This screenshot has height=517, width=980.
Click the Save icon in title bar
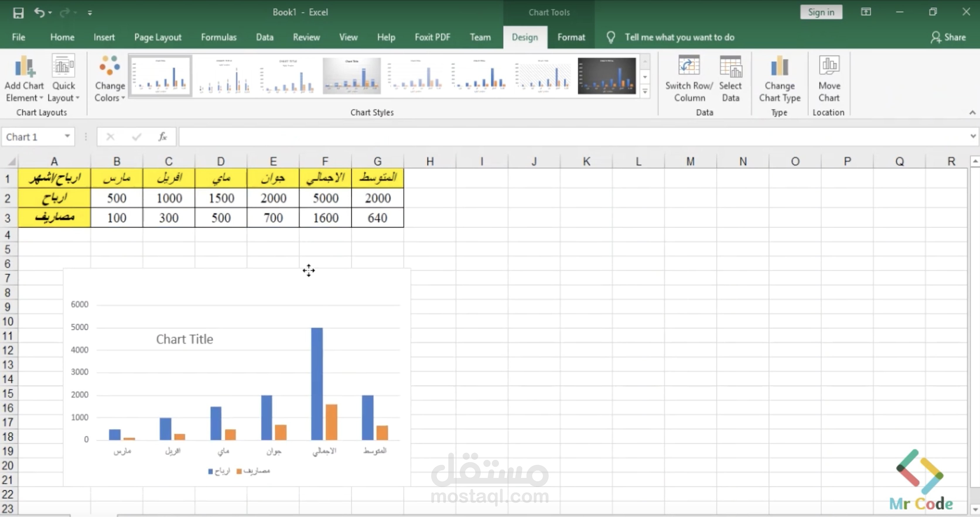pos(18,13)
